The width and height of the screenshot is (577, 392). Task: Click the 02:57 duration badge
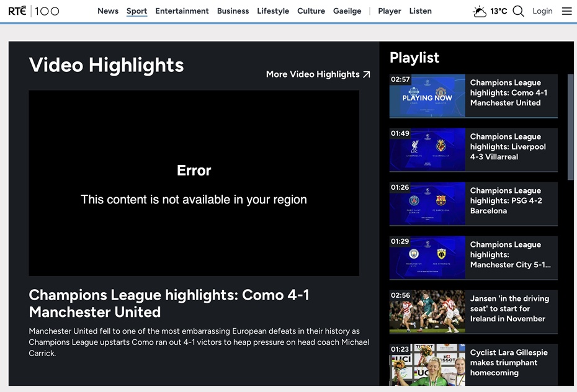(400, 79)
